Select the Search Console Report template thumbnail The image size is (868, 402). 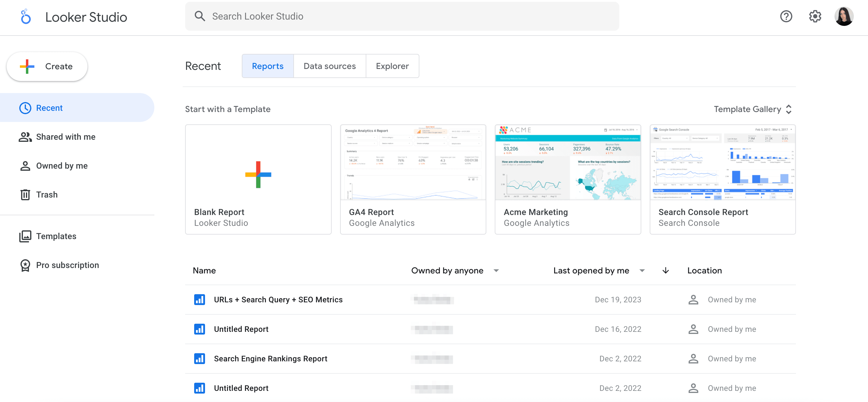(722, 162)
